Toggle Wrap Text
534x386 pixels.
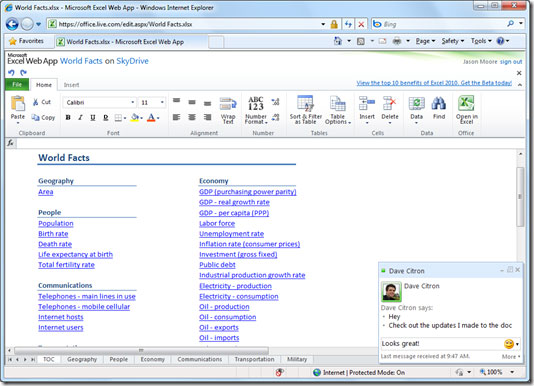tap(228, 110)
